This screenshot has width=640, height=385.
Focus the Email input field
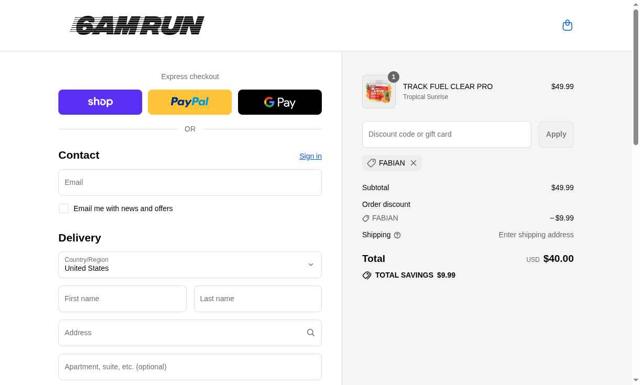coord(190,182)
